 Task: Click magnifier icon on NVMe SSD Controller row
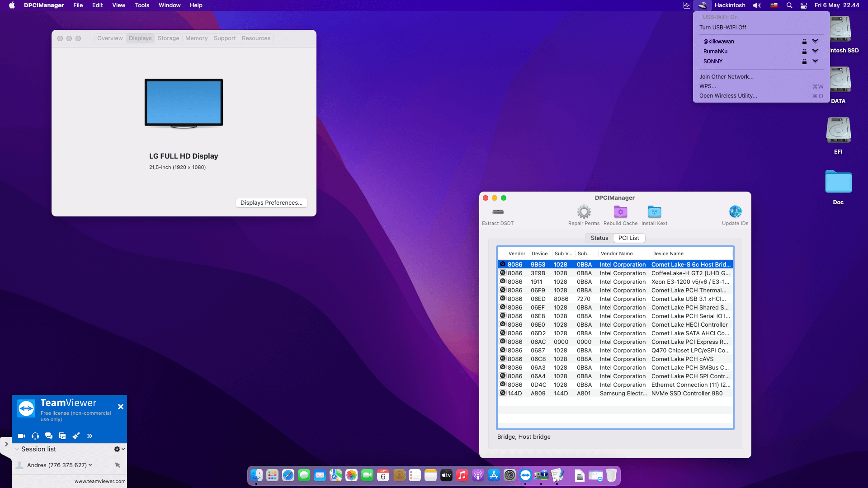tap(502, 393)
